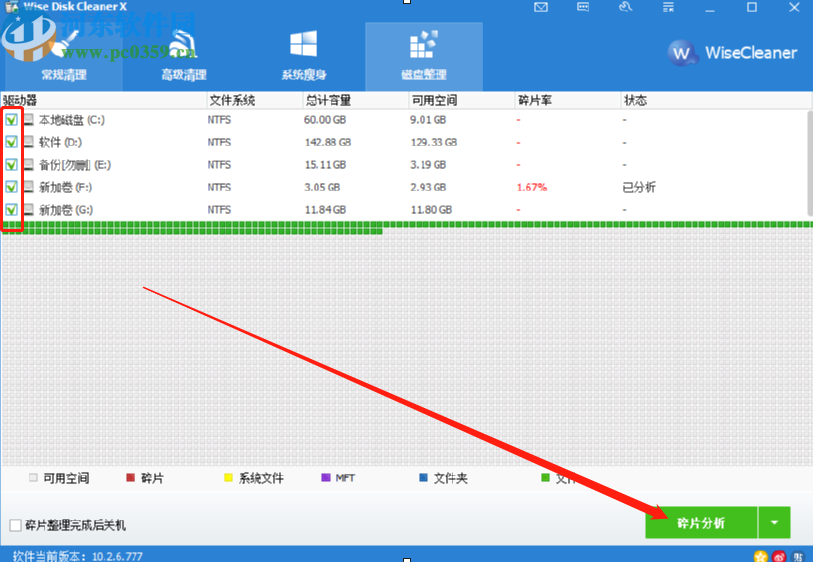The height and width of the screenshot is (562, 813).
Task: Click the yellow 系统文件 legend swatch
Action: click(x=228, y=477)
